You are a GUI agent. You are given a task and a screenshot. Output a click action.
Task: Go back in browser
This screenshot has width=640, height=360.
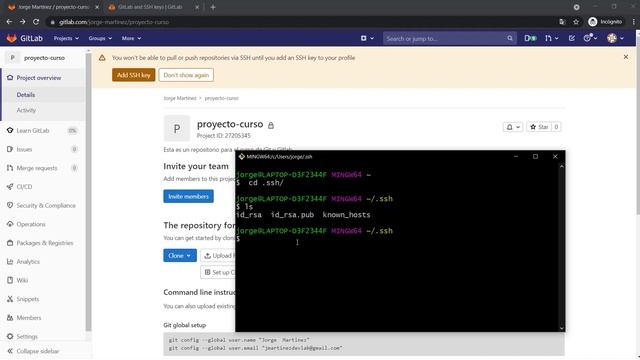pyautogui.click(x=9, y=22)
